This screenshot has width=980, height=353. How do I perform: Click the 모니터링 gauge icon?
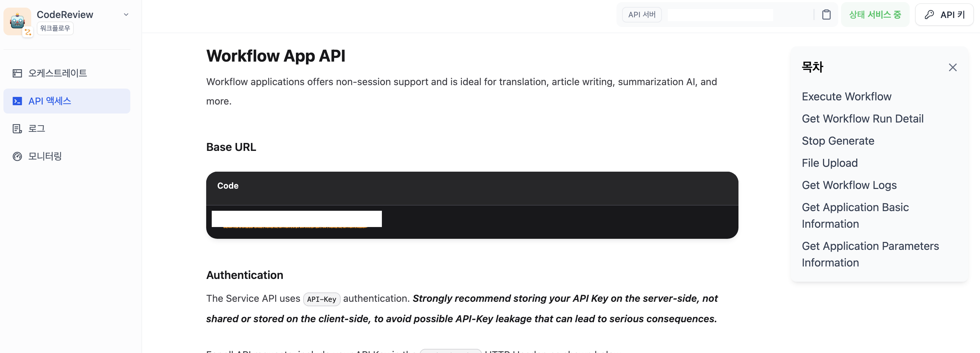17,156
